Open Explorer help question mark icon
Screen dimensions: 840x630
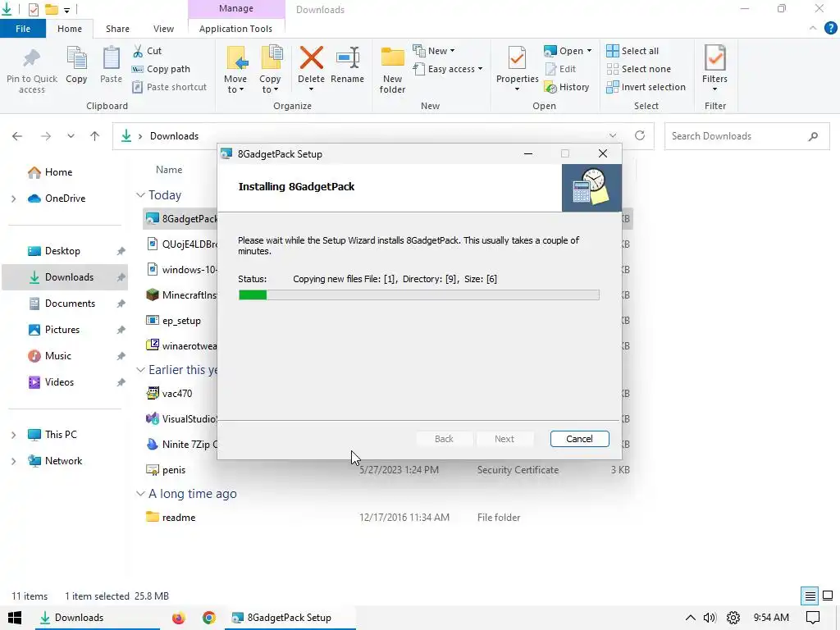pos(830,28)
